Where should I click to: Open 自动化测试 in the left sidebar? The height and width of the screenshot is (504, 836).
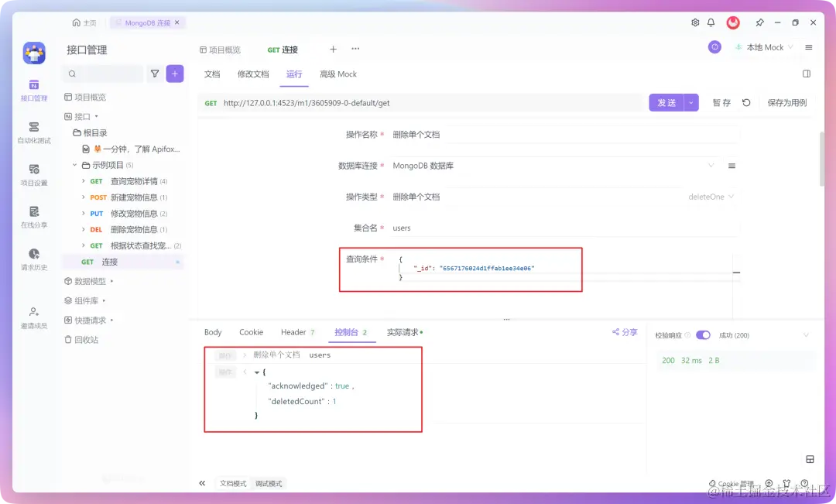pyautogui.click(x=34, y=133)
